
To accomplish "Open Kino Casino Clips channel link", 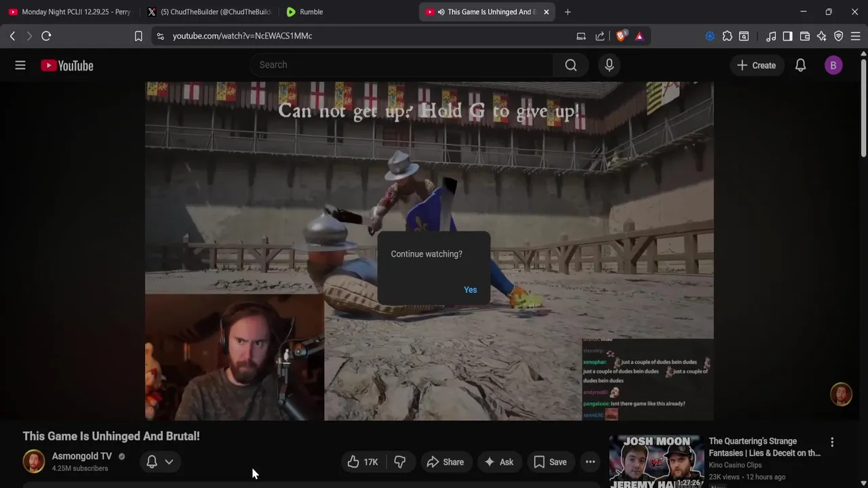I will [x=735, y=465].
